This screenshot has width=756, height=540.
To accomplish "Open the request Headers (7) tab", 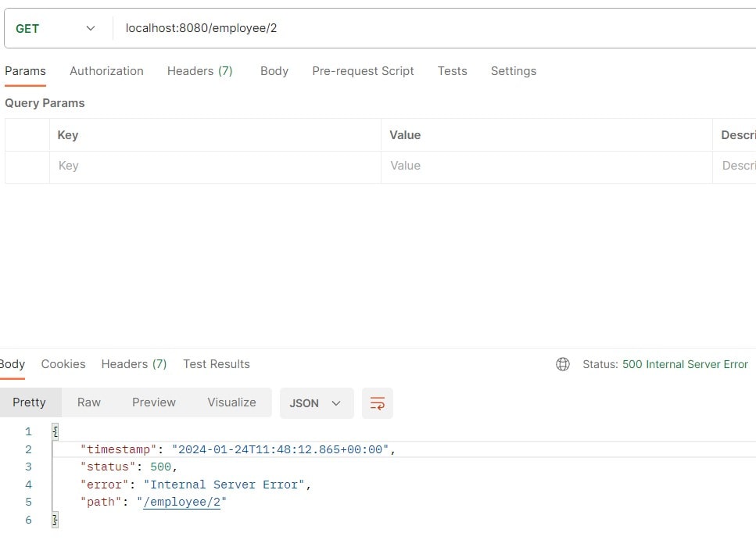I will 199,71.
